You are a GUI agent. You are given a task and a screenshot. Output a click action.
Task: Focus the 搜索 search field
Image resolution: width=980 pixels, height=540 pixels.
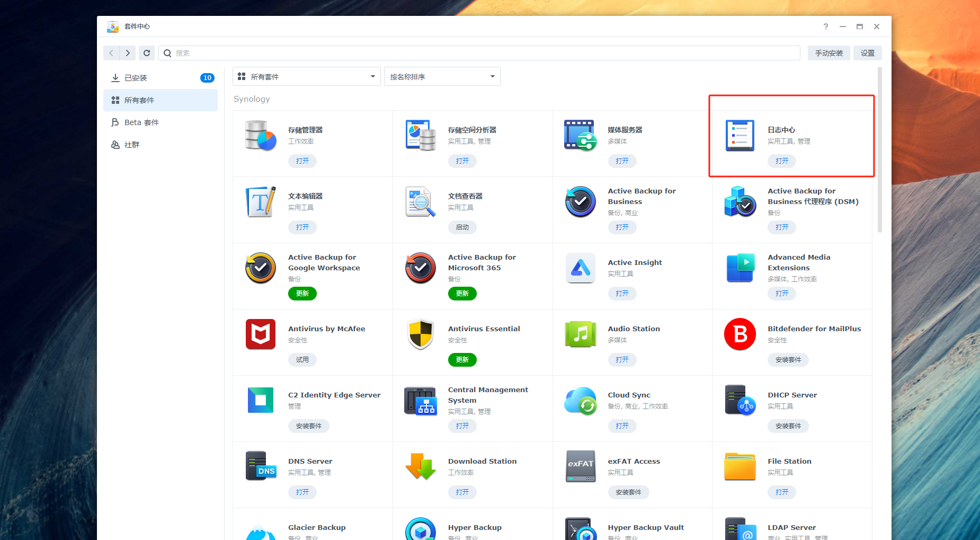tap(479, 53)
